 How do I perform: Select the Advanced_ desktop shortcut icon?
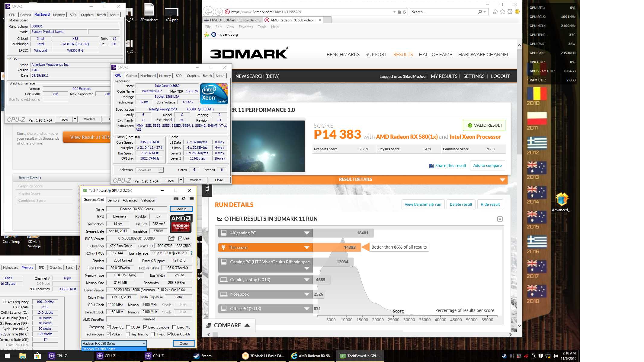pyautogui.click(x=562, y=202)
